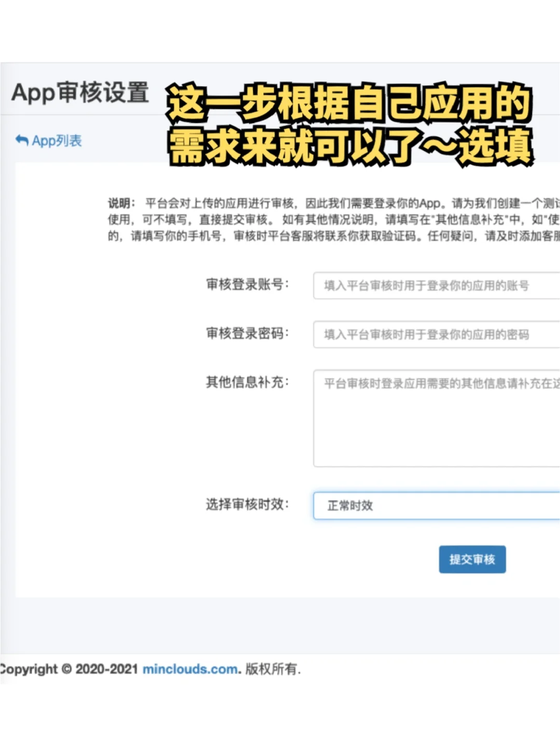
Task: Click the App审核设置 page heading
Action: 80,93
